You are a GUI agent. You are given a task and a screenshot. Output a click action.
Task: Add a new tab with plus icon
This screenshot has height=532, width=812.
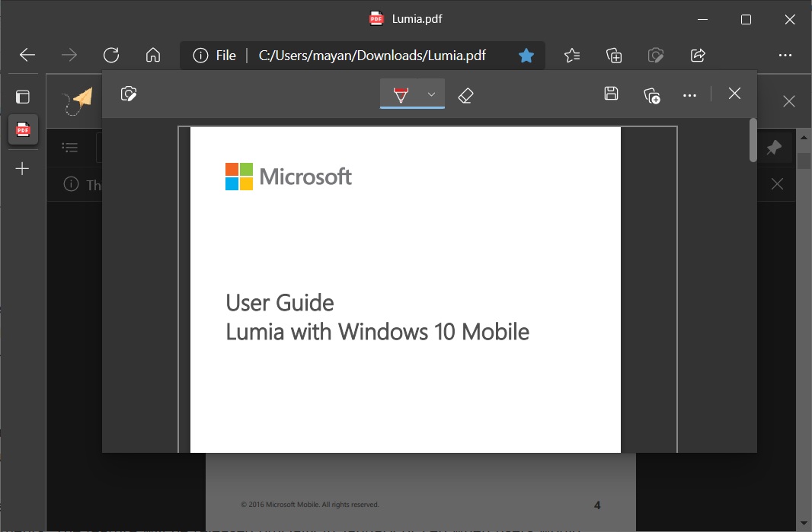(x=22, y=169)
